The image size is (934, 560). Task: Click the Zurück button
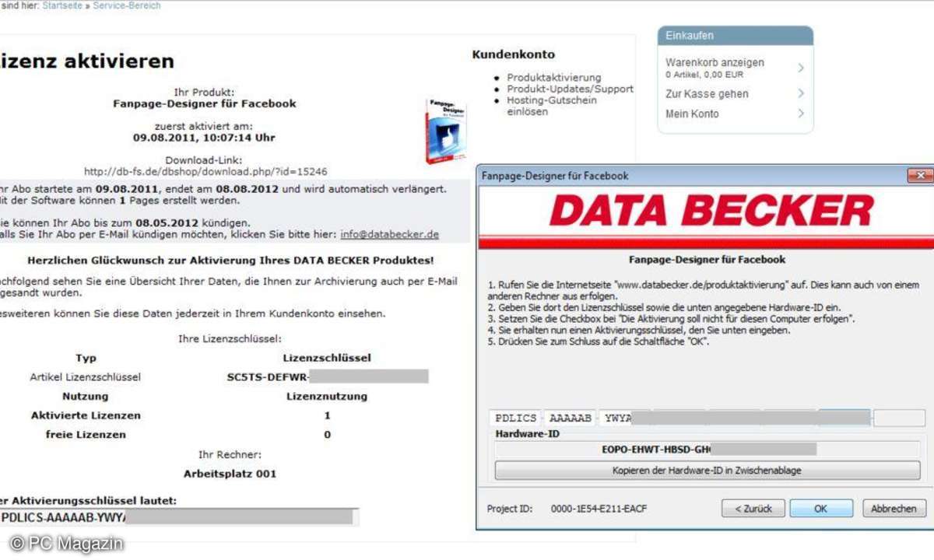pos(753,509)
